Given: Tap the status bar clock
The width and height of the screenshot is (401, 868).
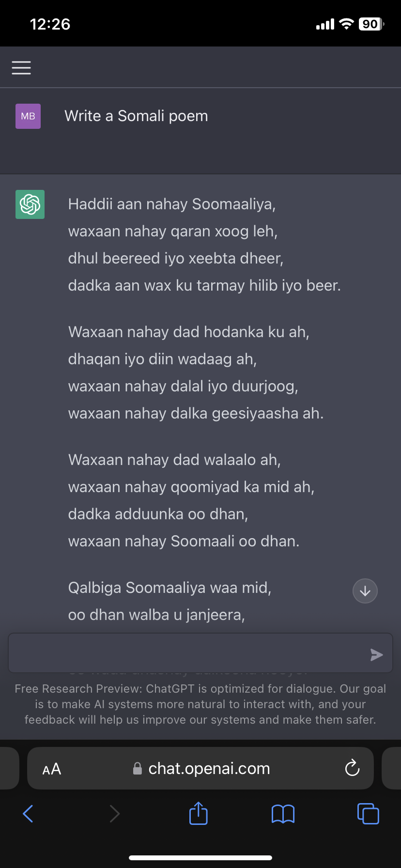Looking at the screenshot, I should pos(50,24).
